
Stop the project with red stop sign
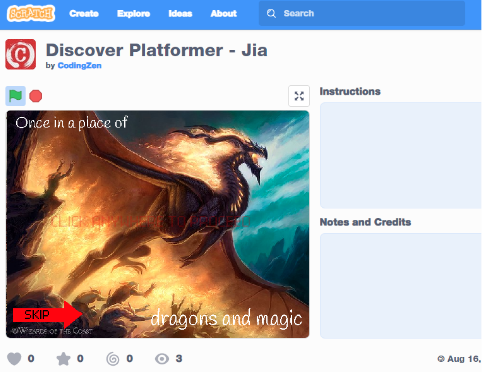click(36, 96)
